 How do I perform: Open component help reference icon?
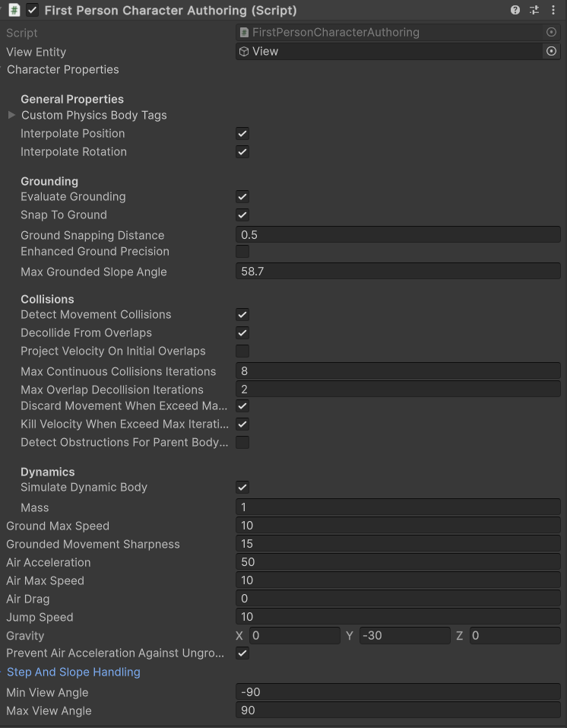pyautogui.click(x=515, y=11)
